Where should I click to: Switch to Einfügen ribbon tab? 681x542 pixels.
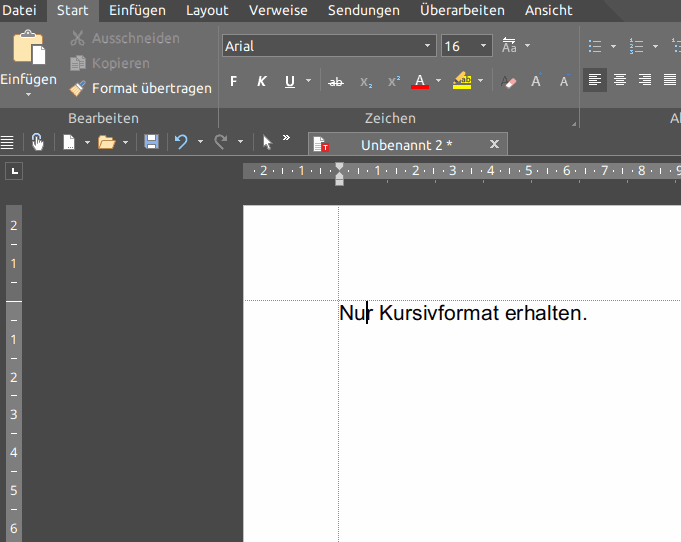(x=137, y=10)
